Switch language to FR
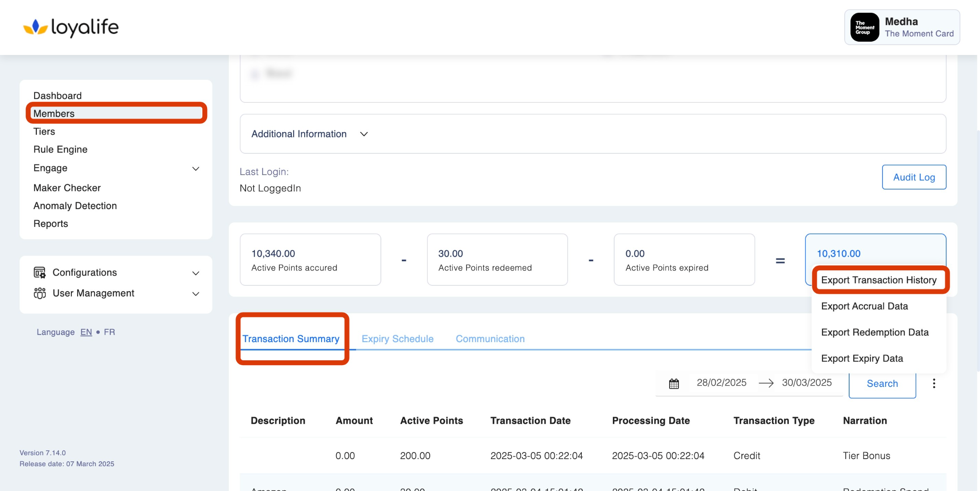 pyautogui.click(x=109, y=332)
